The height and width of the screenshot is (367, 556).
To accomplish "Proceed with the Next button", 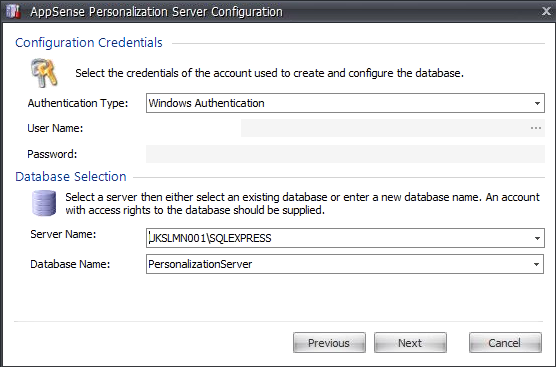I will click(x=410, y=343).
